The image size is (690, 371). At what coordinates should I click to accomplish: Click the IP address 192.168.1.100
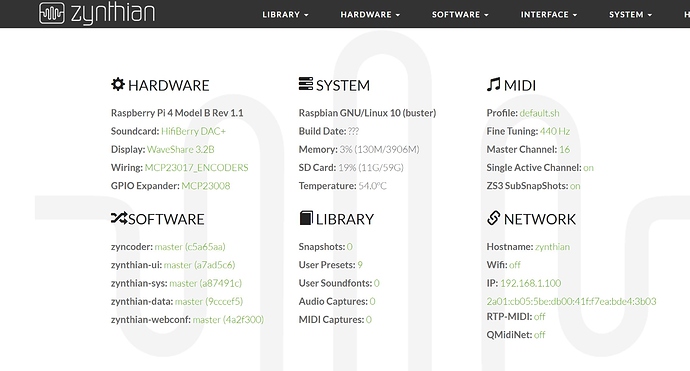530,283
